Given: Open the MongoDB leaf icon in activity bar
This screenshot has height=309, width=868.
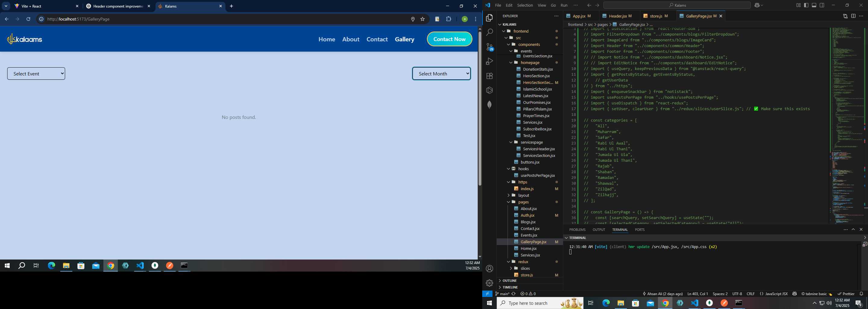Looking at the screenshot, I should (x=489, y=105).
